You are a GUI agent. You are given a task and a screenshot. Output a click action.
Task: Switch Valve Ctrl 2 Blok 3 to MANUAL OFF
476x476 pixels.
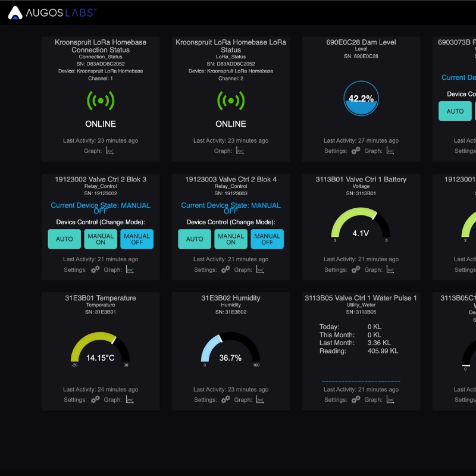click(x=137, y=239)
